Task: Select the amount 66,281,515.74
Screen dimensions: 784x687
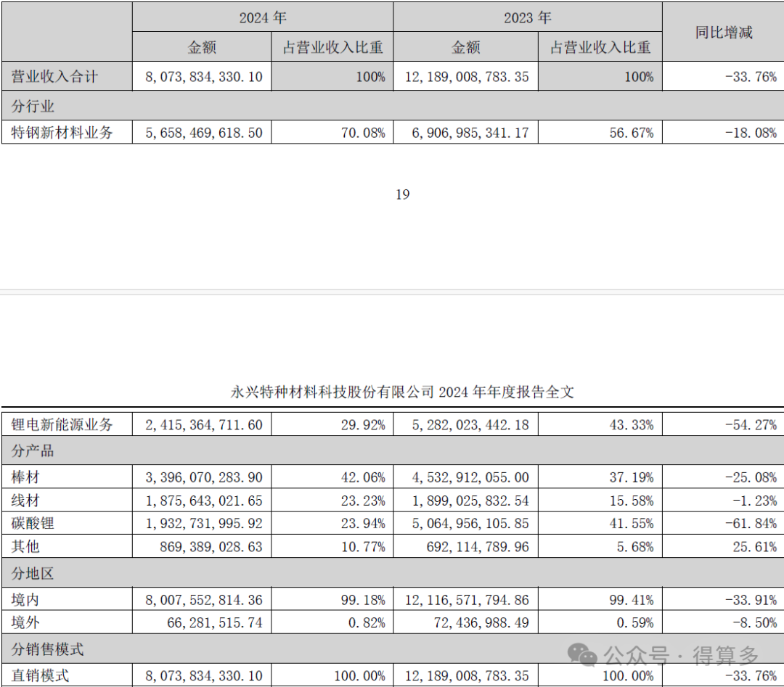Action: [x=214, y=623]
